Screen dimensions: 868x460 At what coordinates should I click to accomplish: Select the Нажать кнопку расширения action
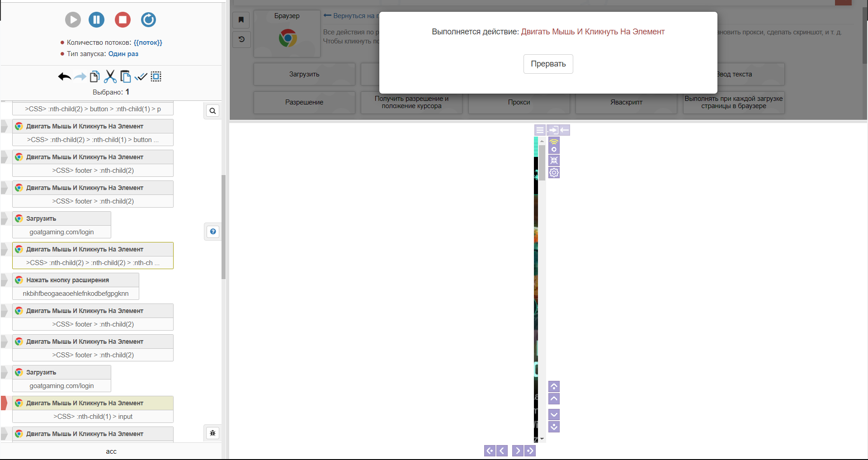pyautogui.click(x=67, y=280)
